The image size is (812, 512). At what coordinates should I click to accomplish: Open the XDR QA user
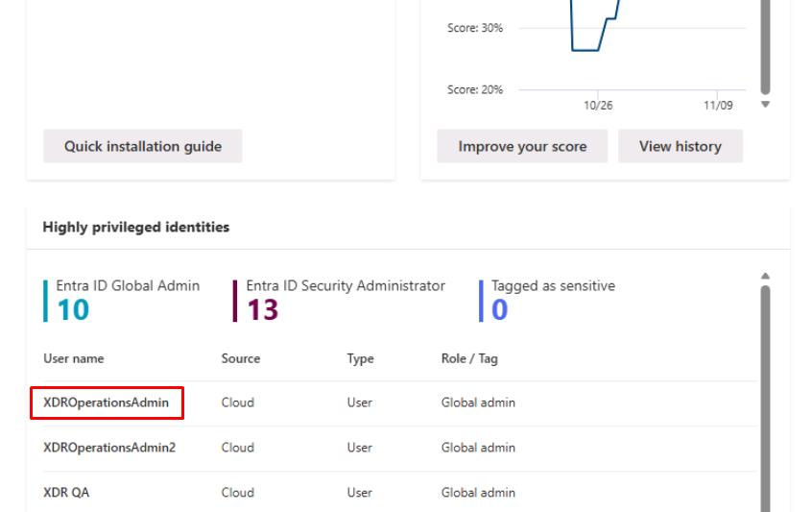point(67,493)
